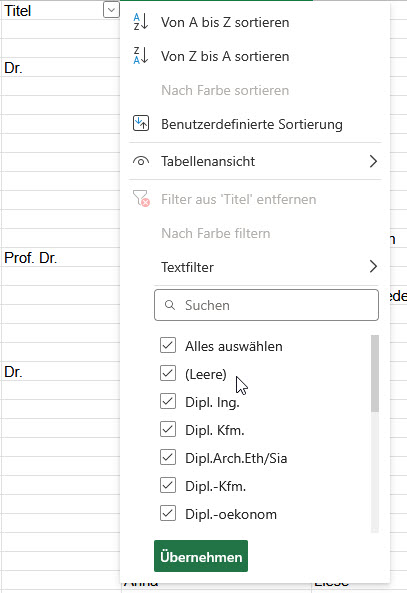The width and height of the screenshot is (407, 593).
Task: Toggle the Dipl.Arch.Eth/Sia checkbox
Action: coord(168,457)
